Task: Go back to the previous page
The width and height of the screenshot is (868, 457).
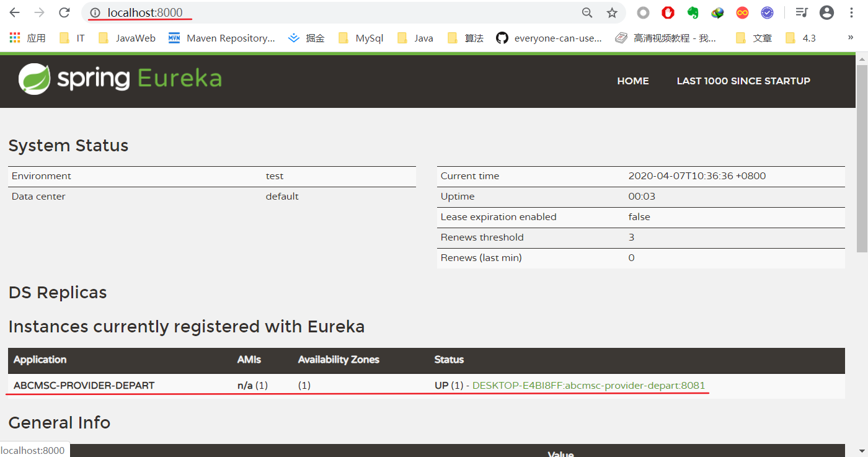Action: point(14,12)
